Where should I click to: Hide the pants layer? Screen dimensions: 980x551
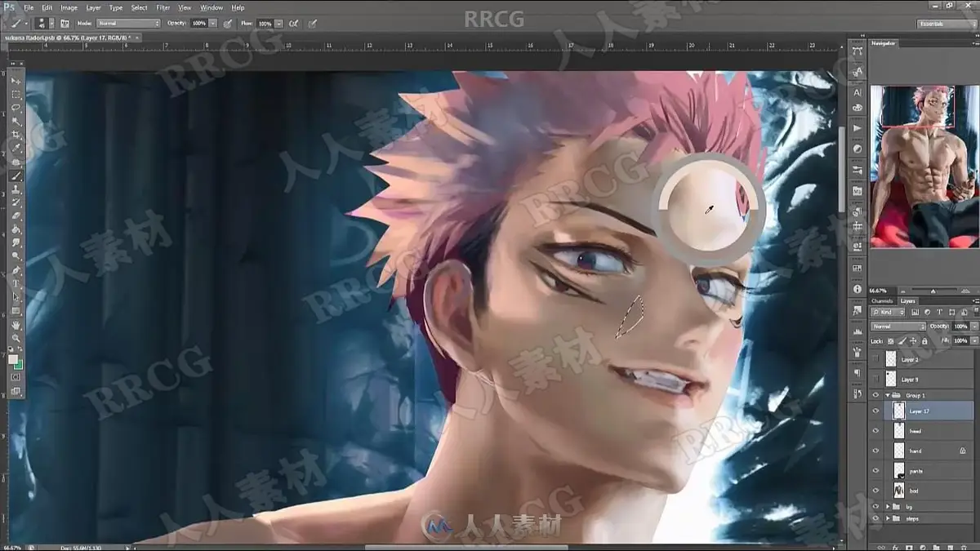click(x=875, y=471)
